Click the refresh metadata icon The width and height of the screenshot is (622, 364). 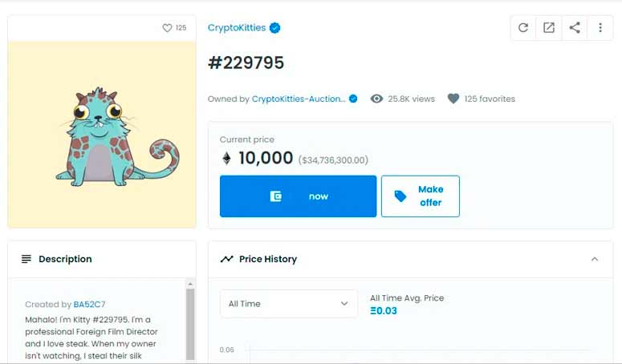(523, 28)
